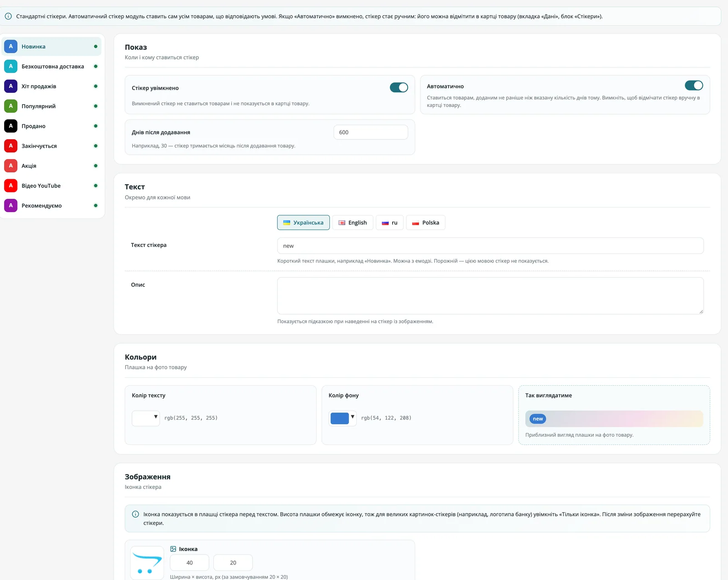Click the rgb(54, 122, 208) value text

tap(386, 418)
